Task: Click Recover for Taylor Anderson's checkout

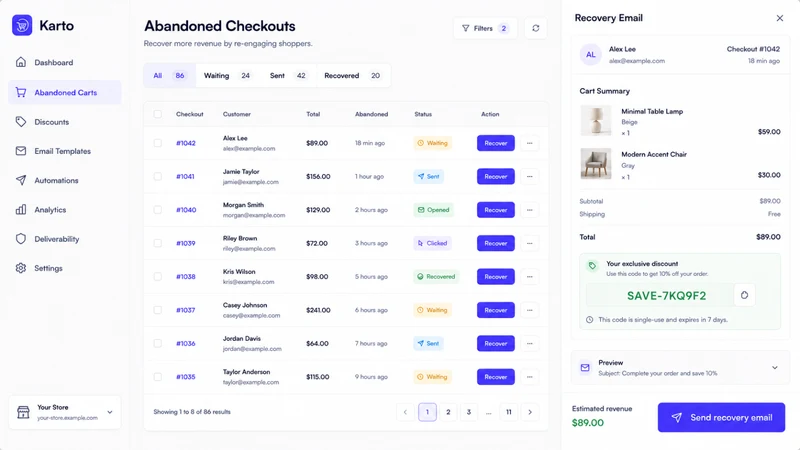Action: (x=496, y=377)
